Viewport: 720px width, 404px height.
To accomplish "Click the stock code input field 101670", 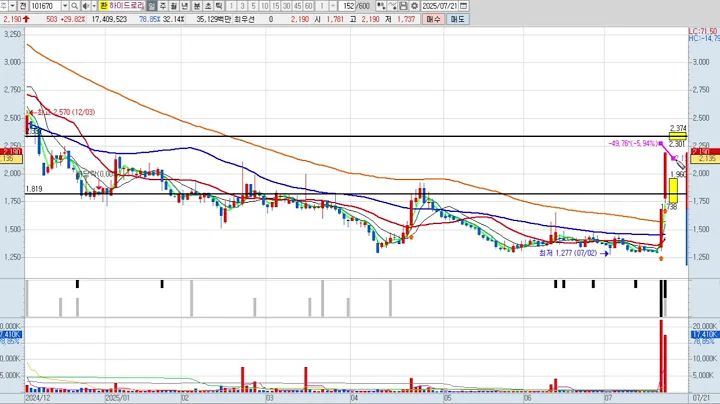I will [x=45, y=6].
